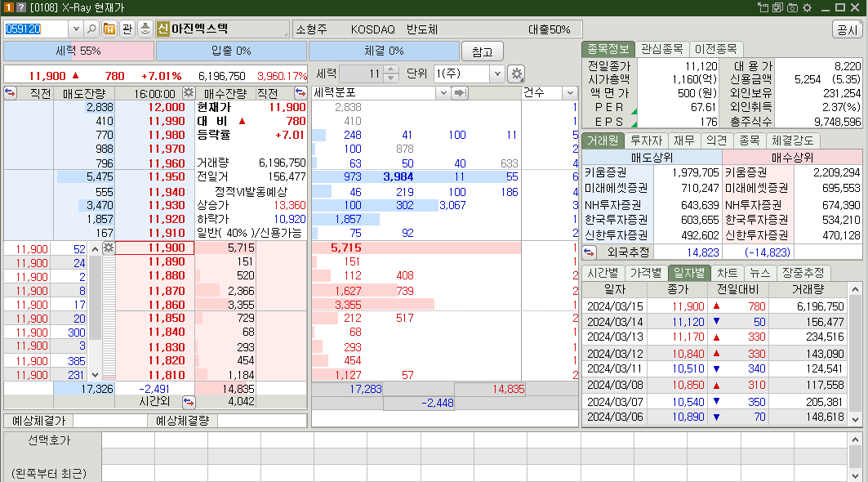Click the orange number 1 icon in title bar

pos(9,7)
